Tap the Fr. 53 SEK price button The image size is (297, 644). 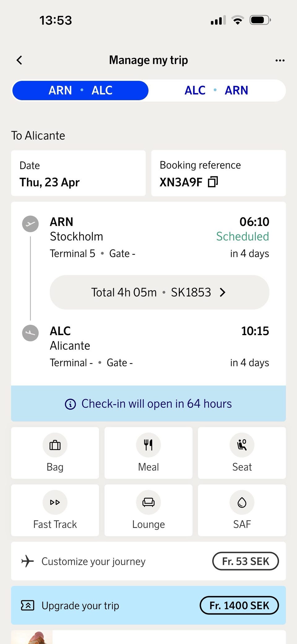245,561
